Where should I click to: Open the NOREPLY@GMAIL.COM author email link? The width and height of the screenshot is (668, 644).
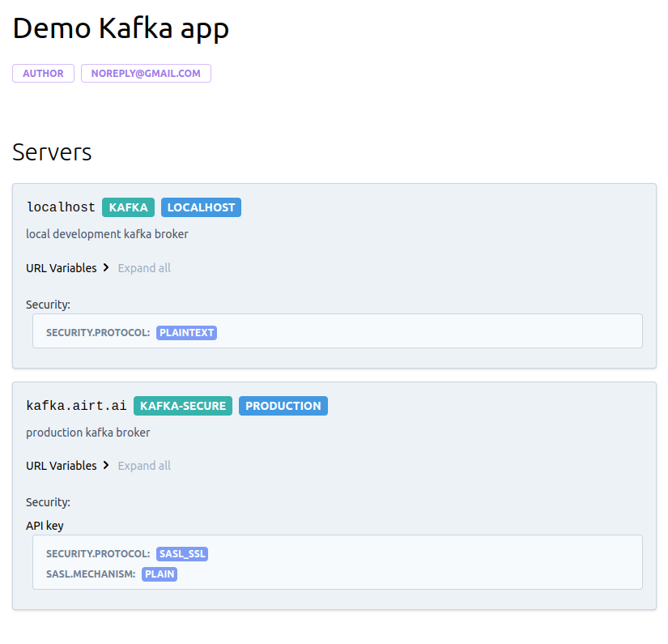click(x=146, y=73)
